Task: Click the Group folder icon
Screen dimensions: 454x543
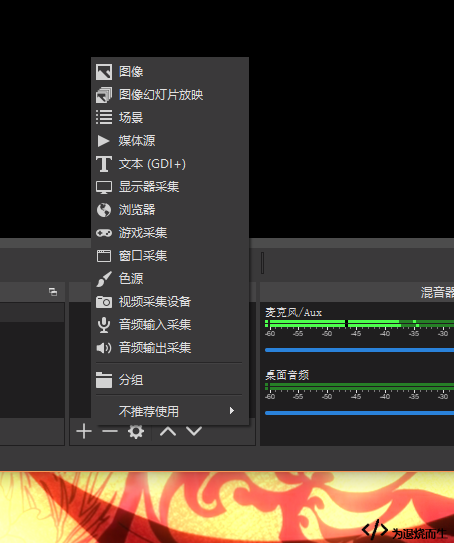Action: pyautogui.click(x=104, y=380)
